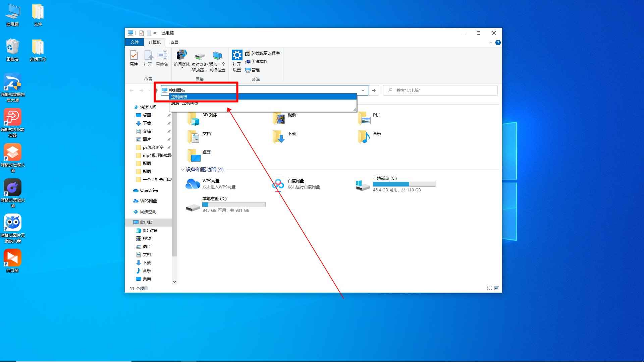Click the help question mark icon
This screenshot has height=362, width=644.
tap(498, 43)
